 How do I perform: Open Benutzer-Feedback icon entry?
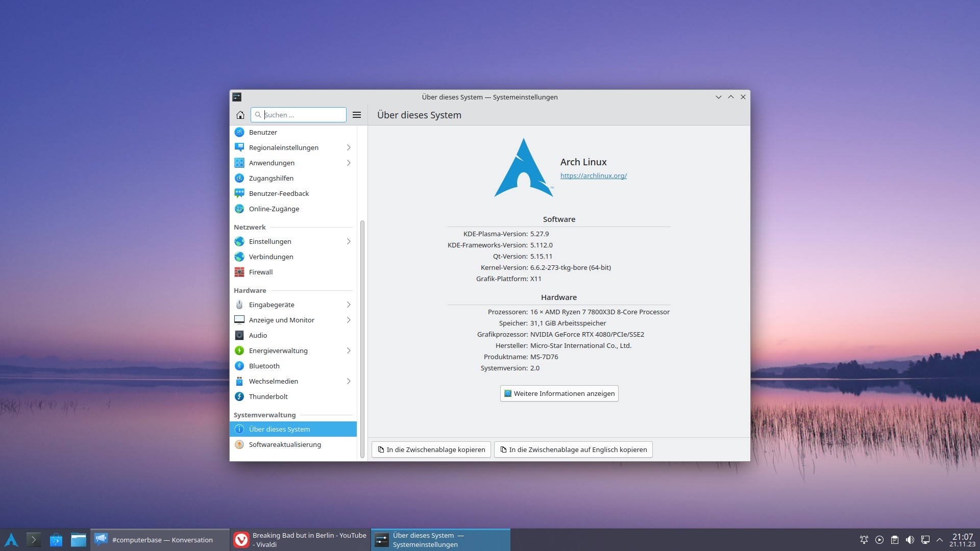[x=239, y=193]
